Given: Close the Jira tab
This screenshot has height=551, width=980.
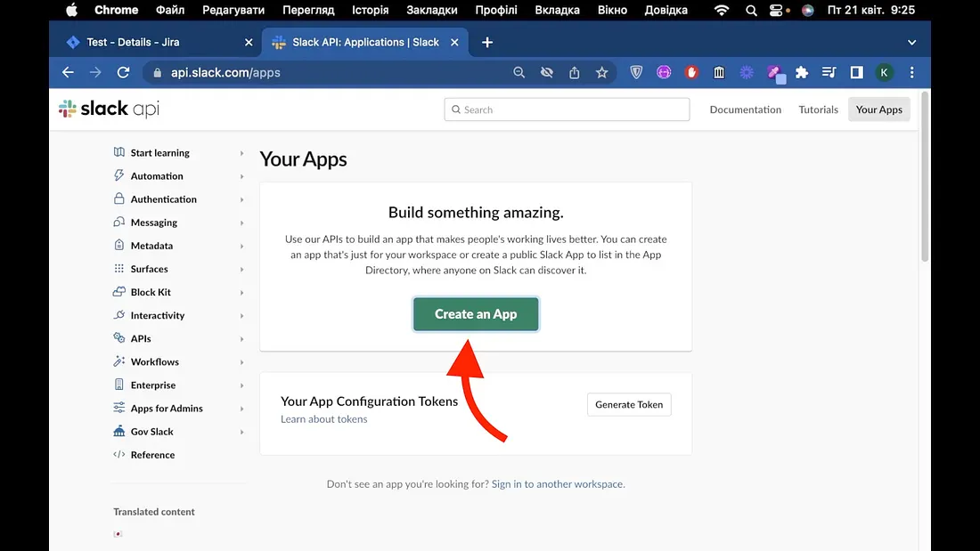Looking at the screenshot, I should [249, 43].
